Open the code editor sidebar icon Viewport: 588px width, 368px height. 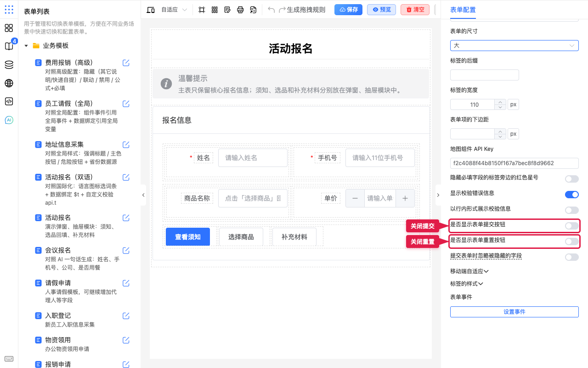[9, 101]
